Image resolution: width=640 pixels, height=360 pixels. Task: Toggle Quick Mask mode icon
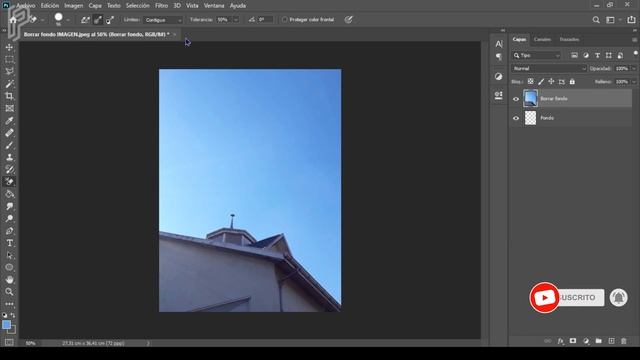pyautogui.click(x=9, y=342)
